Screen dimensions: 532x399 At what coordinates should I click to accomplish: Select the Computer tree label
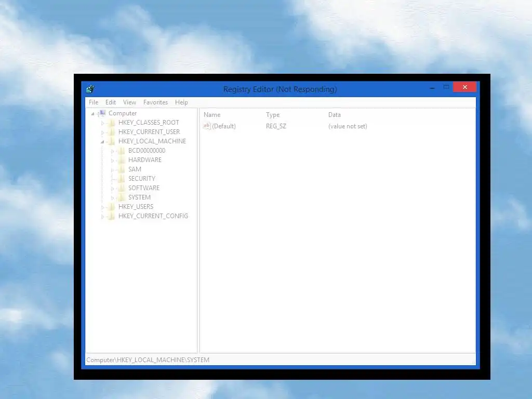123,113
